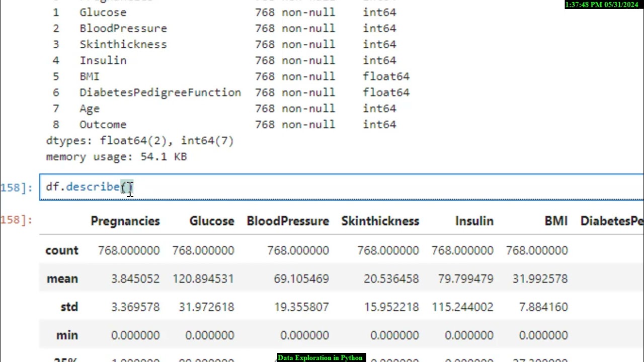Click the Insulin column header in table

tap(474, 221)
